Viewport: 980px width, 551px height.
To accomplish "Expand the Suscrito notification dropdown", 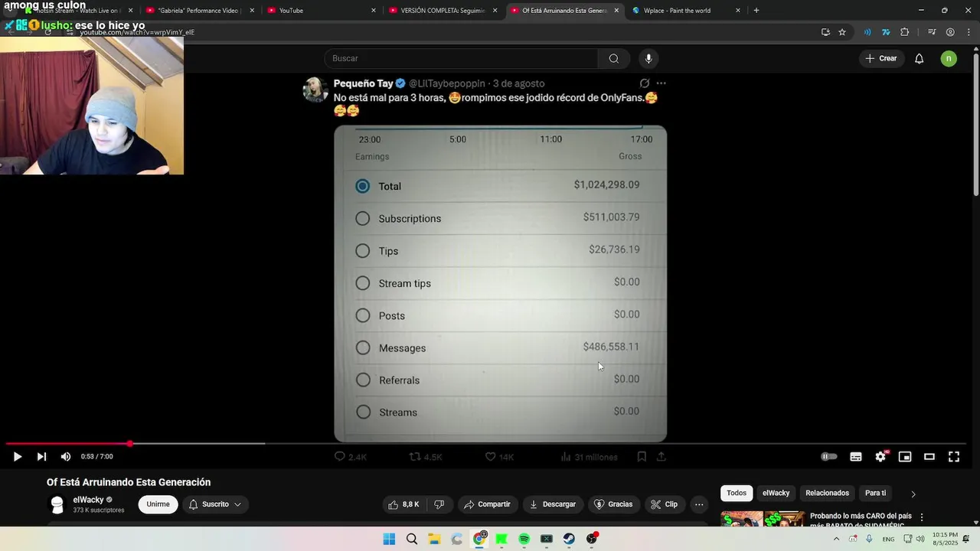I will [x=215, y=504].
